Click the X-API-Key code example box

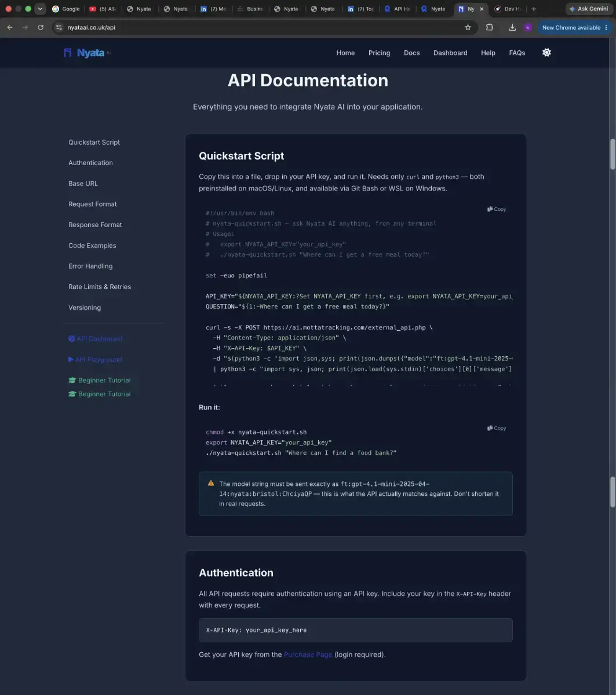tap(355, 630)
